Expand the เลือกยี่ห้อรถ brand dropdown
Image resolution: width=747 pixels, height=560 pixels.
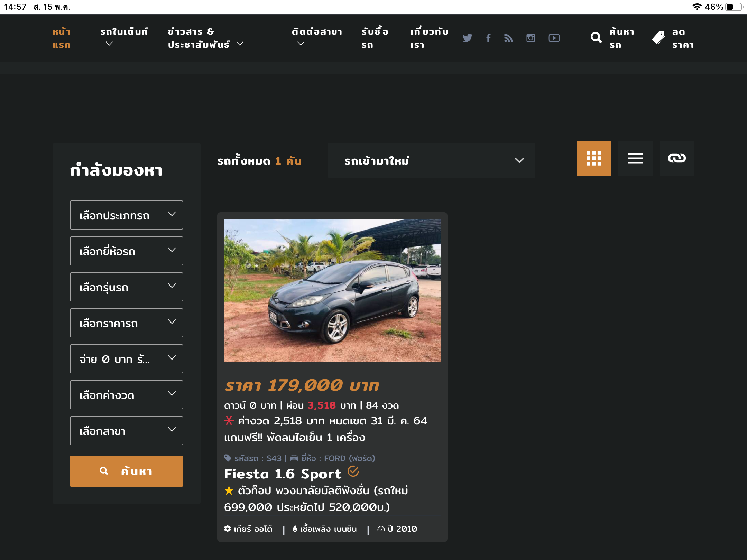click(127, 251)
